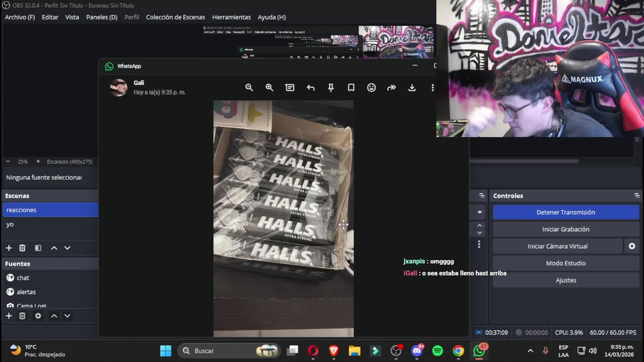Open scene filters icon in Escenas
This screenshot has height=362, width=644.
click(x=38, y=248)
